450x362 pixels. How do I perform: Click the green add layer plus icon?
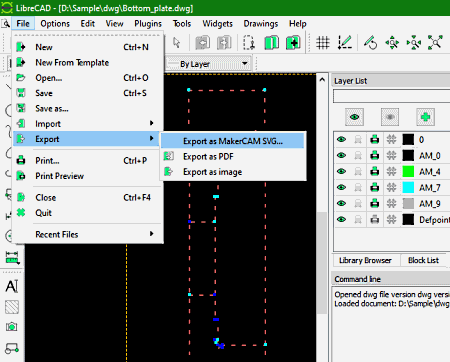(x=425, y=117)
